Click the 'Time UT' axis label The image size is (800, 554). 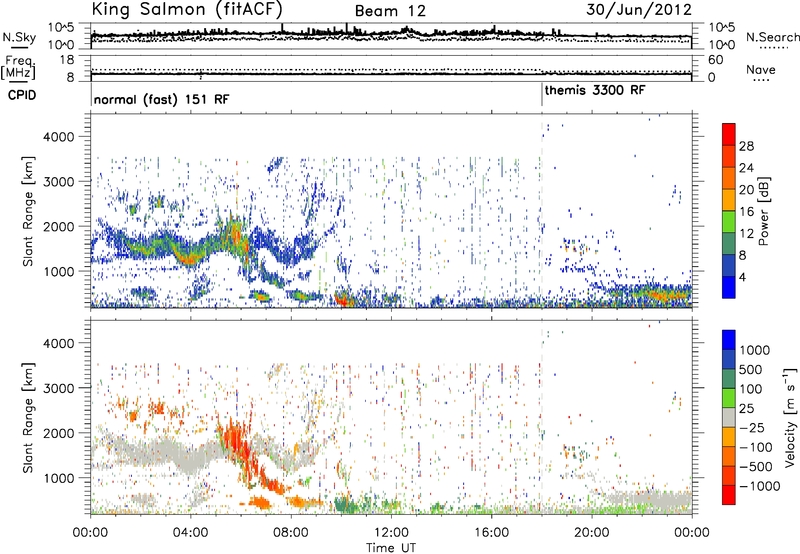(x=391, y=548)
